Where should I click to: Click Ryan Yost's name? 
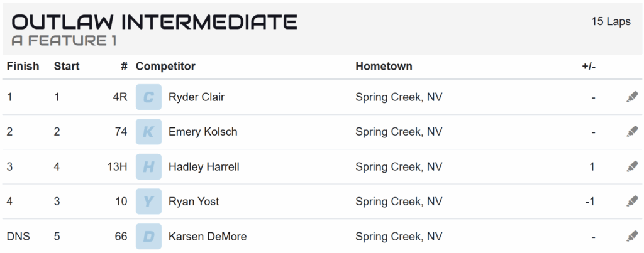[x=194, y=202]
